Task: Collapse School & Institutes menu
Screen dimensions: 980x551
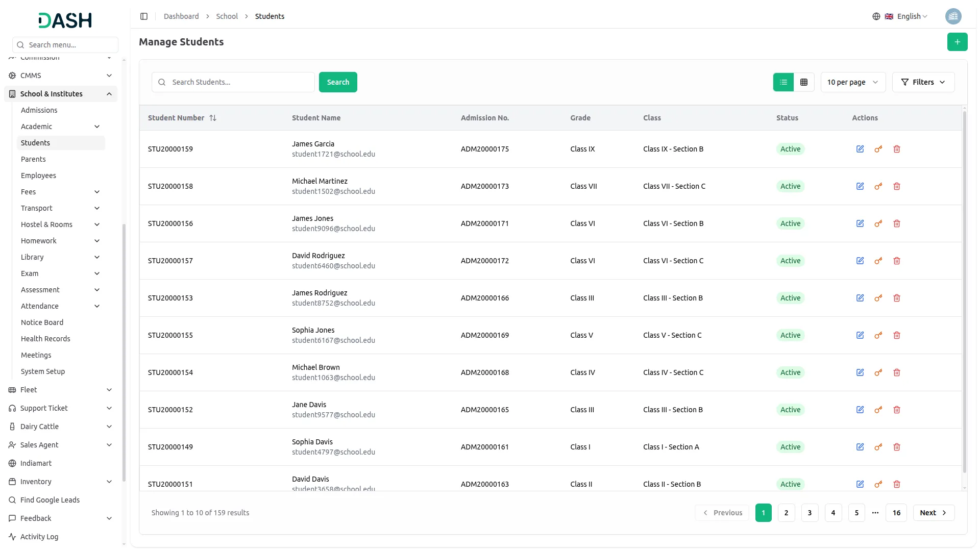Action: tap(61, 94)
